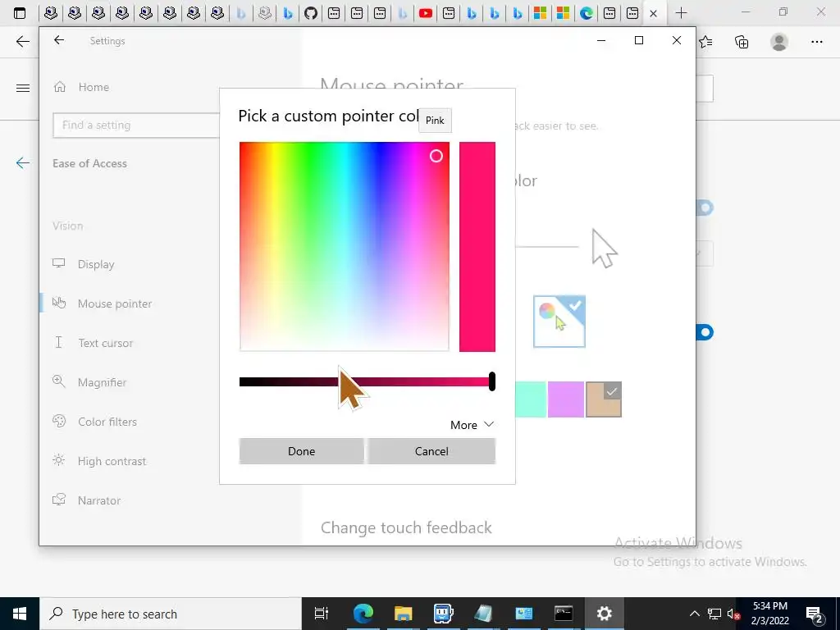Open File Explorer from the taskbar

coord(403,614)
